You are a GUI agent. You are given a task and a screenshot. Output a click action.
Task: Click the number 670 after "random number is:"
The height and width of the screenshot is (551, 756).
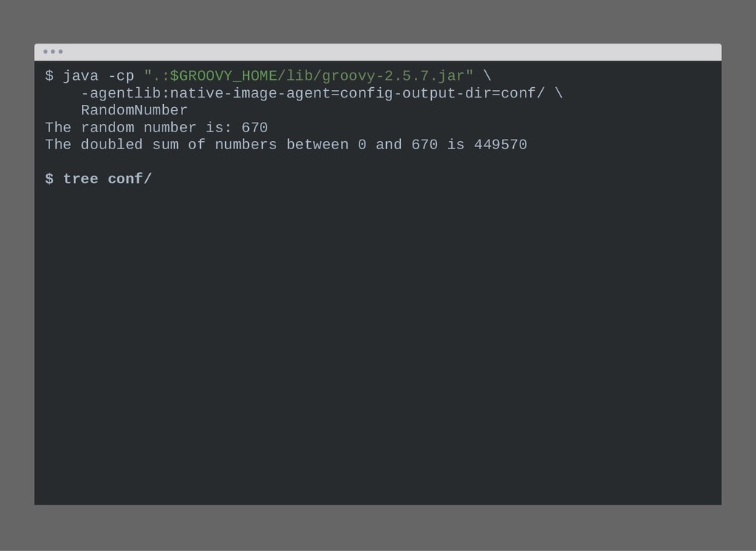[255, 127]
